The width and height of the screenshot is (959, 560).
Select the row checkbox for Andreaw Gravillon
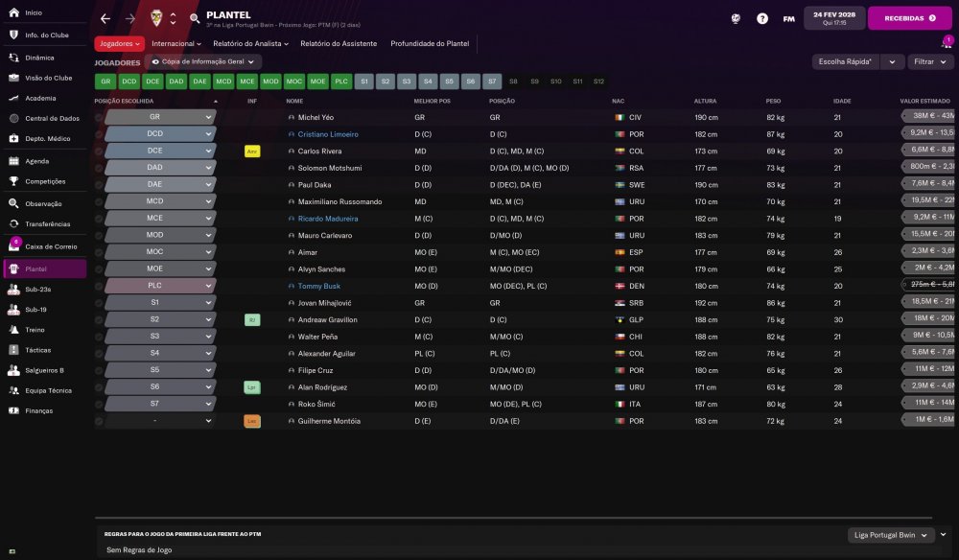99,319
